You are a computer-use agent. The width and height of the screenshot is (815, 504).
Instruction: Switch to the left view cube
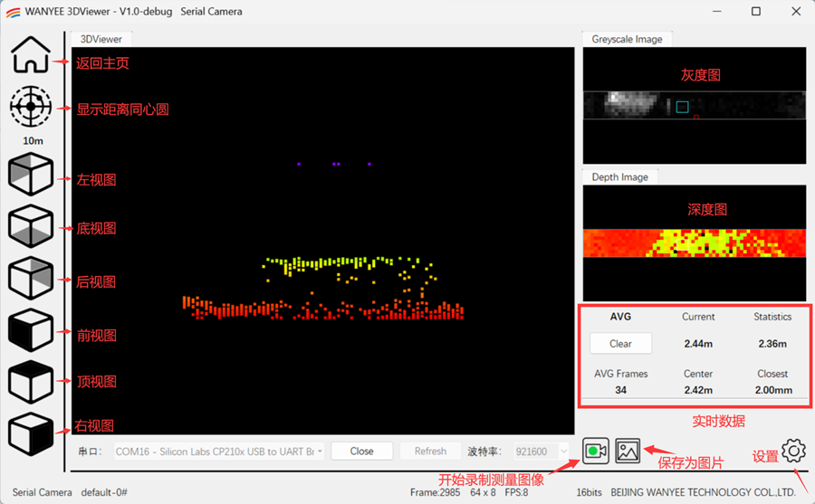pyautogui.click(x=31, y=175)
